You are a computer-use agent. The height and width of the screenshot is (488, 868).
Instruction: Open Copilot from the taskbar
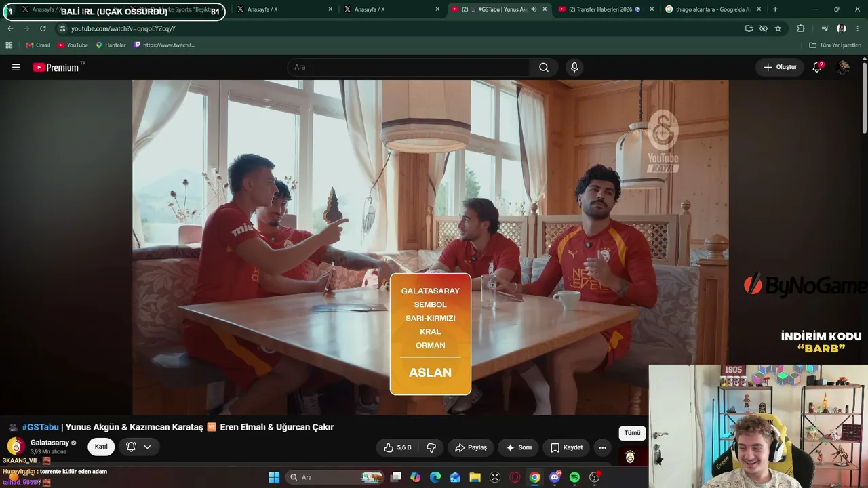(x=415, y=477)
